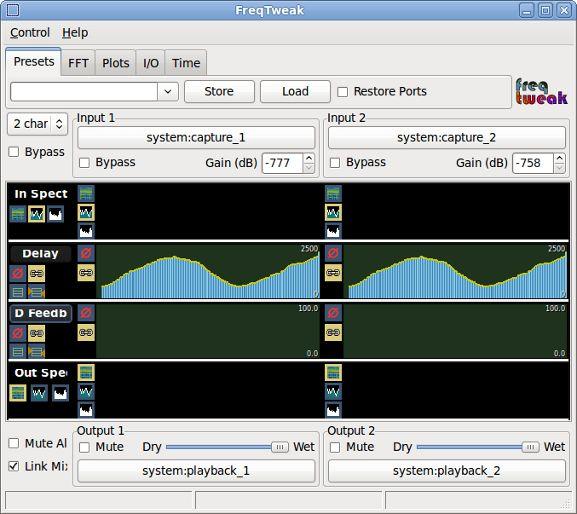Select solid plot for Output 2 Out Spec
577x514 pixels.
coord(333,410)
